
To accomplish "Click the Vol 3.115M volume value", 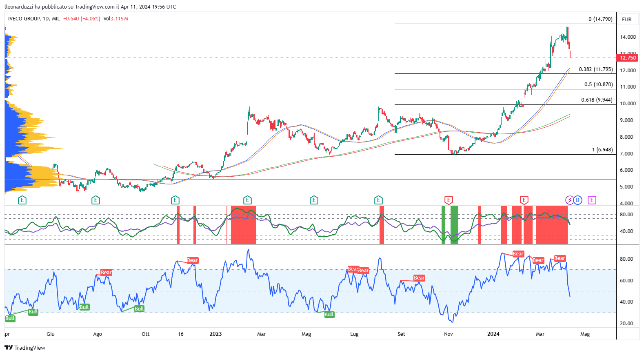I will [115, 19].
